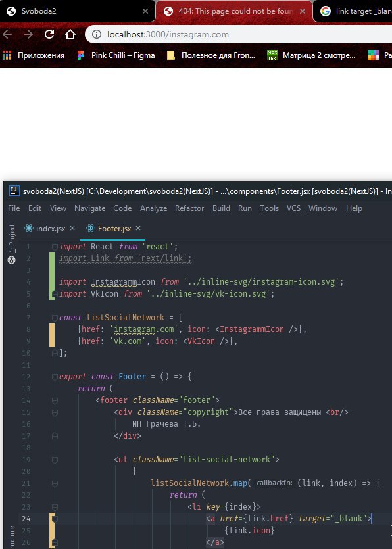
Task: Switch to the Svoboda2 browser tab
Action: [76, 11]
